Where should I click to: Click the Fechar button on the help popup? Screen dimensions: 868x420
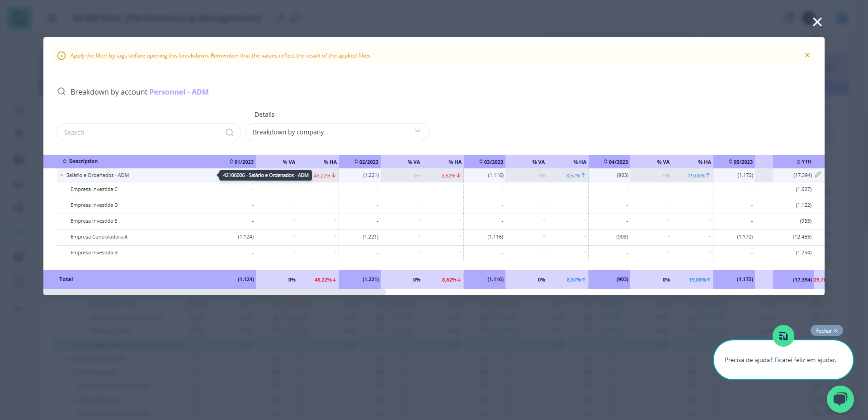[826, 330]
